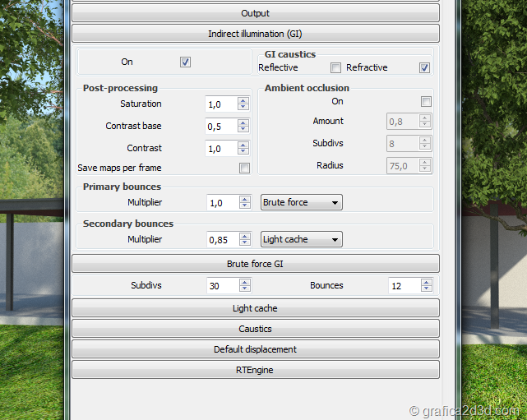Click the Brute force Subdivs field
Image resolution: width=527 pixels, height=420 pixels.
click(x=222, y=286)
